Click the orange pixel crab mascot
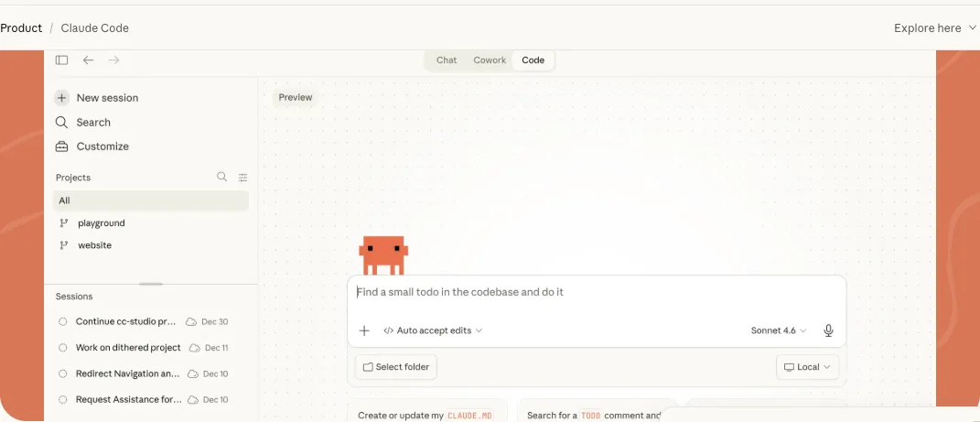 click(x=383, y=255)
